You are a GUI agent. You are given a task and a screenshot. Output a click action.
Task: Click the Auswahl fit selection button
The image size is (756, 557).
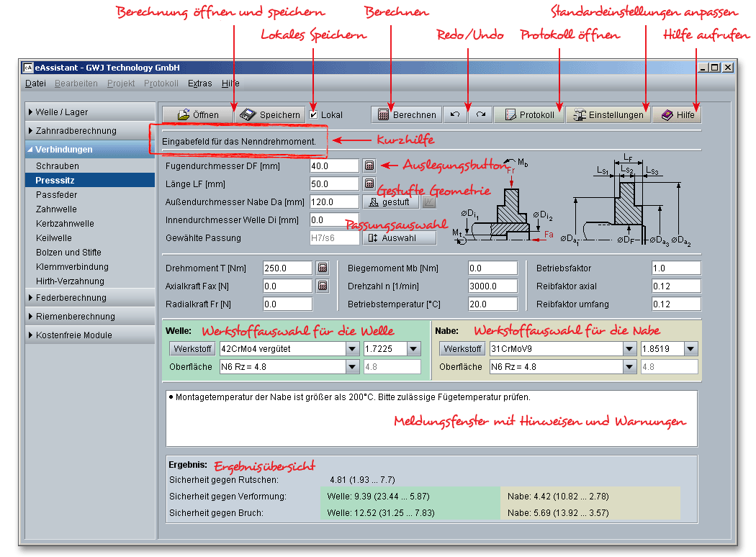399,237
